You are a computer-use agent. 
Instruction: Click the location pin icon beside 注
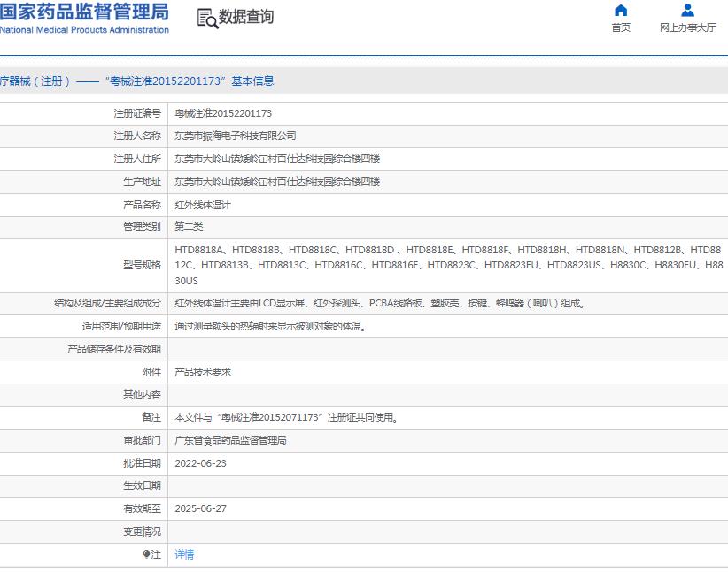[146, 555]
